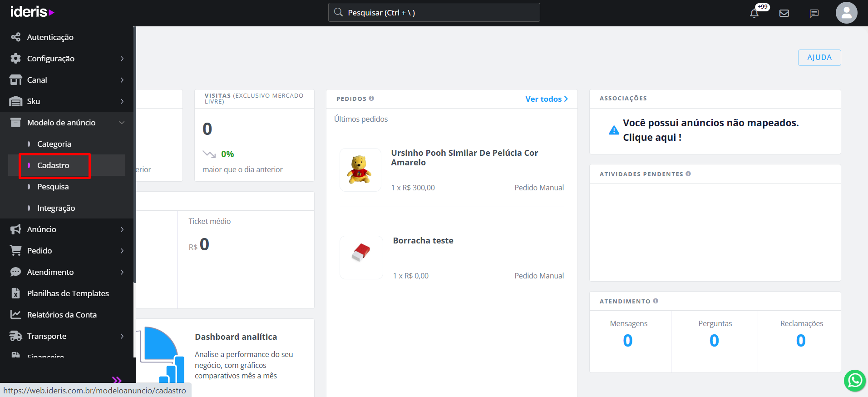Follow the Ver todos link
This screenshot has height=397, width=868.
(x=547, y=99)
